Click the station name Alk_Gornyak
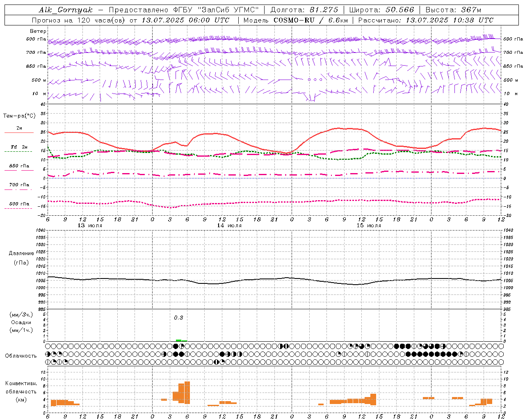 (66, 10)
